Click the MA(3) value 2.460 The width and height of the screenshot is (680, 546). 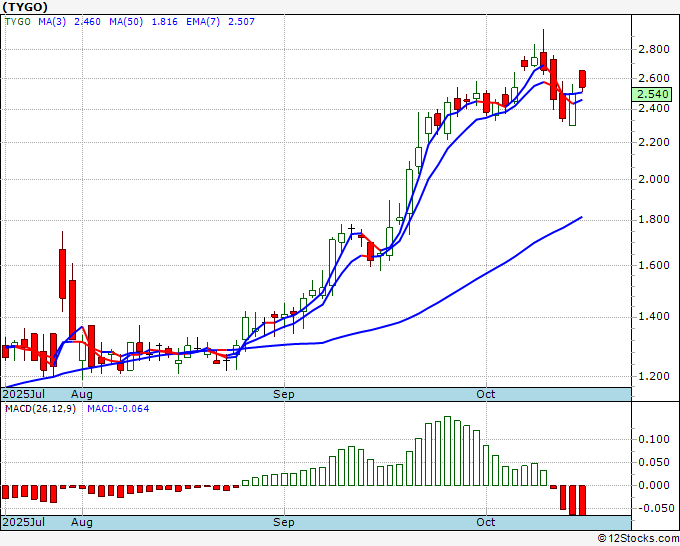(x=87, y=22)
